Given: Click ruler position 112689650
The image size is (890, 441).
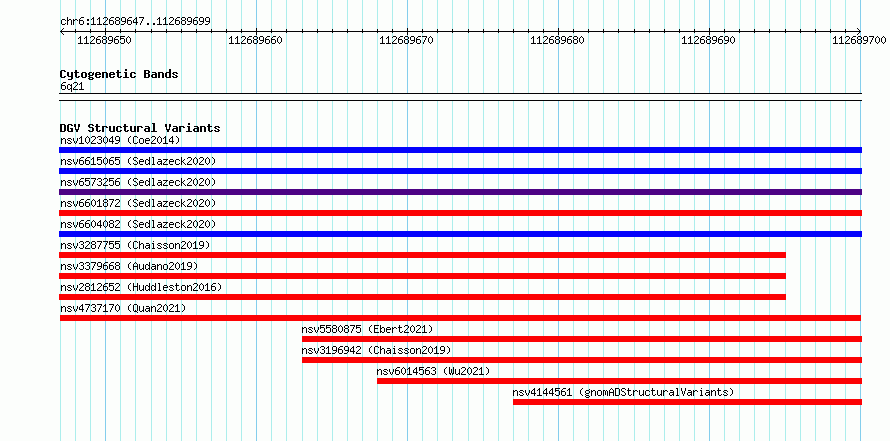Looking at the screenshot, I should (x=104, y=40).
